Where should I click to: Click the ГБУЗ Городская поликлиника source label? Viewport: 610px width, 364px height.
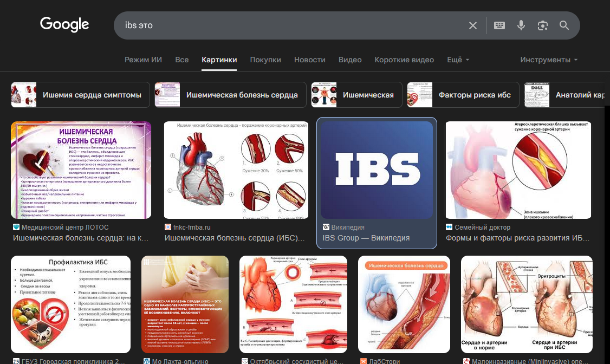[74, 361]
